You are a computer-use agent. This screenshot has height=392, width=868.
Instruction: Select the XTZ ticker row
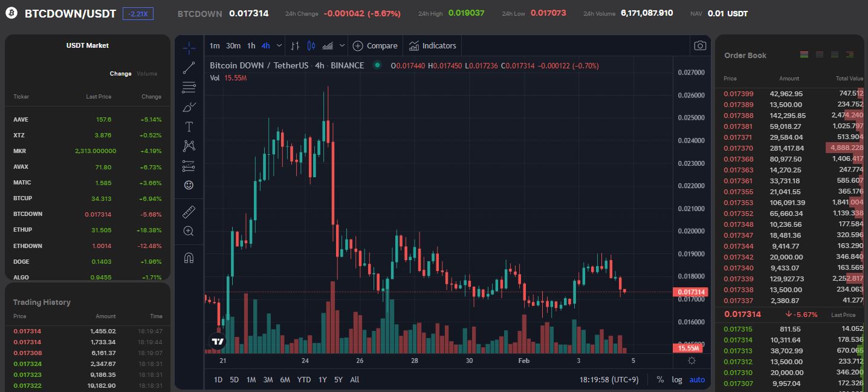(87, 136)
